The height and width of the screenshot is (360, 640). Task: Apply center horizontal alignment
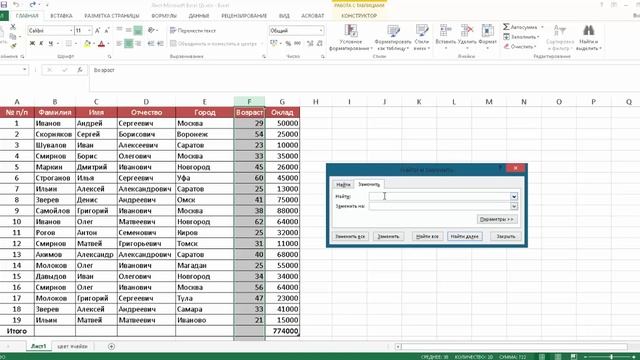pyautogui.click(x=129, y=43)
